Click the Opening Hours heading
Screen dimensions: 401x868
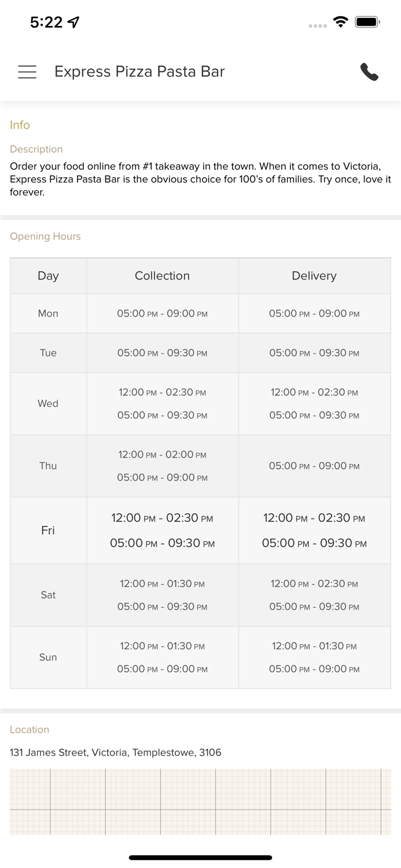[45, 237]
